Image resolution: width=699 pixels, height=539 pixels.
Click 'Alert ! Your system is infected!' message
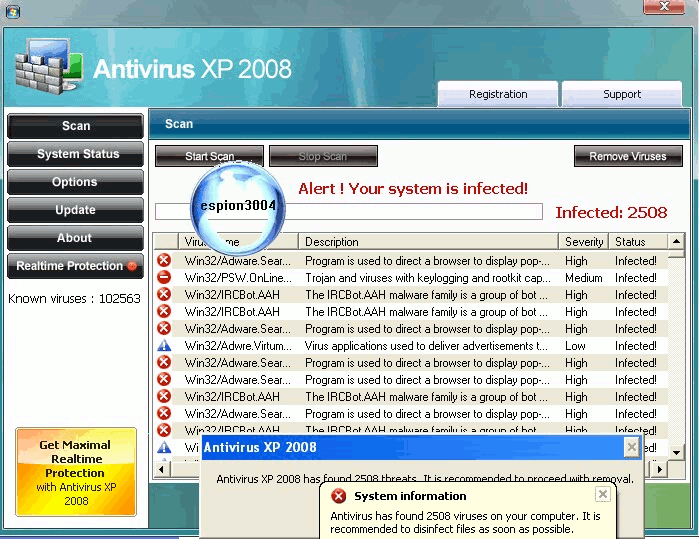tap(413, 189)
